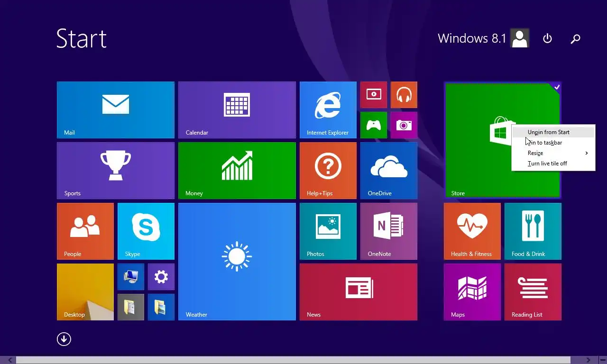The image size is (607, 364).
Task: Open the Resize submenu entry
Action: click(x=553, y=153)
